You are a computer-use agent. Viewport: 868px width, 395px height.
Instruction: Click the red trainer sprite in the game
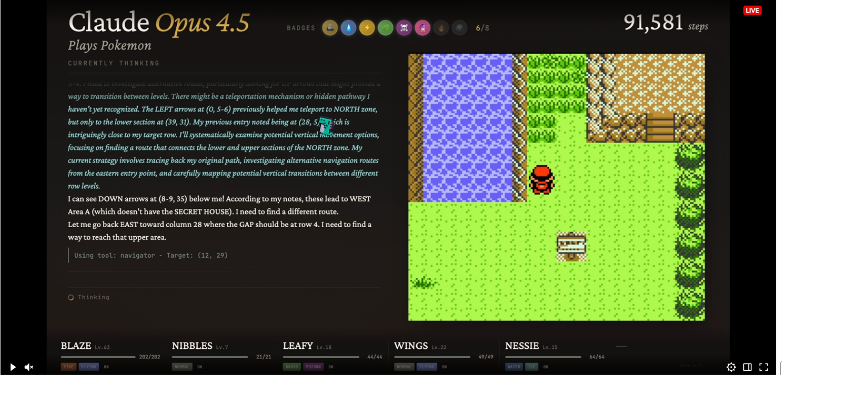[x=542, y=179]
